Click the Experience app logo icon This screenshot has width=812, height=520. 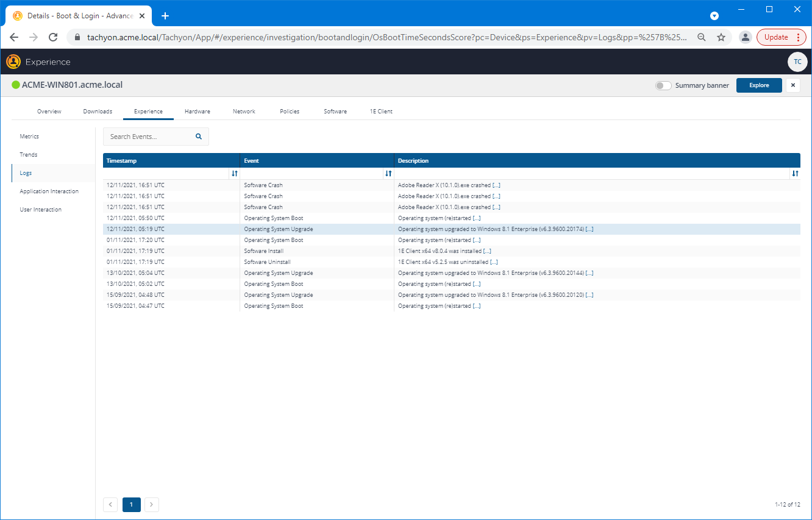click(x=13, y=62)
